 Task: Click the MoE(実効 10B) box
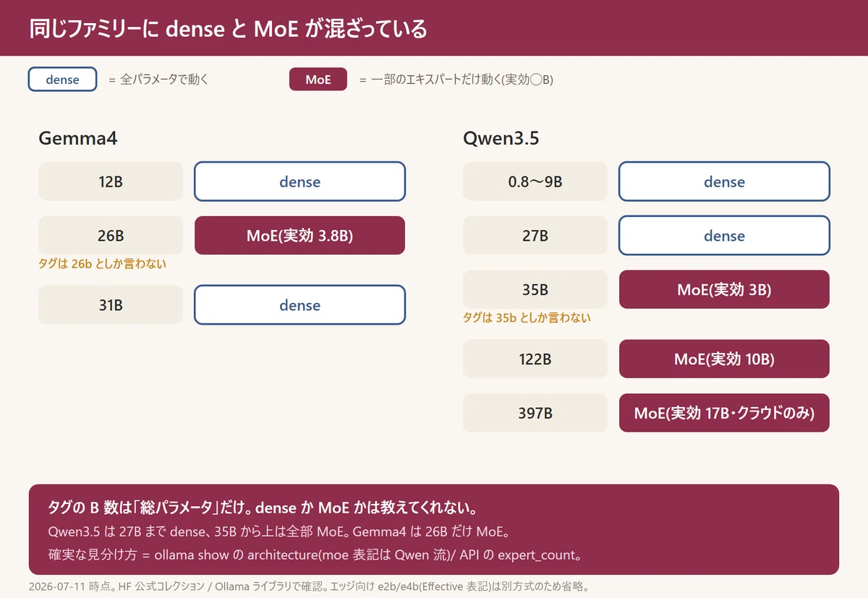point(724,359)
